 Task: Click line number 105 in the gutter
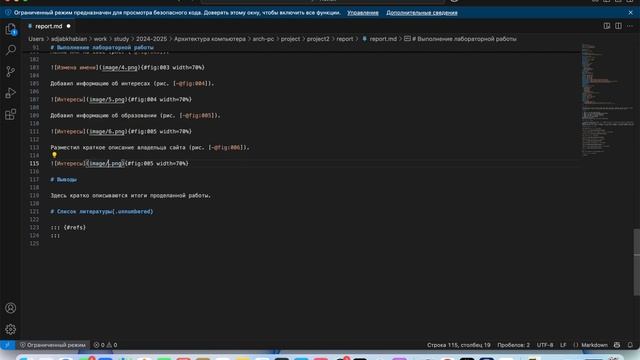34,83
